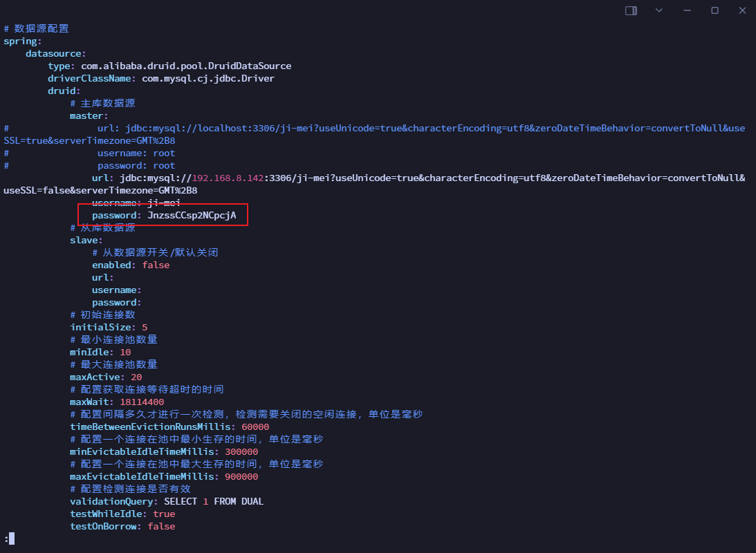This screenshot has width=756, height=553.
Task: Click the commented 'password: root' line
Action: tap(136, 166)
